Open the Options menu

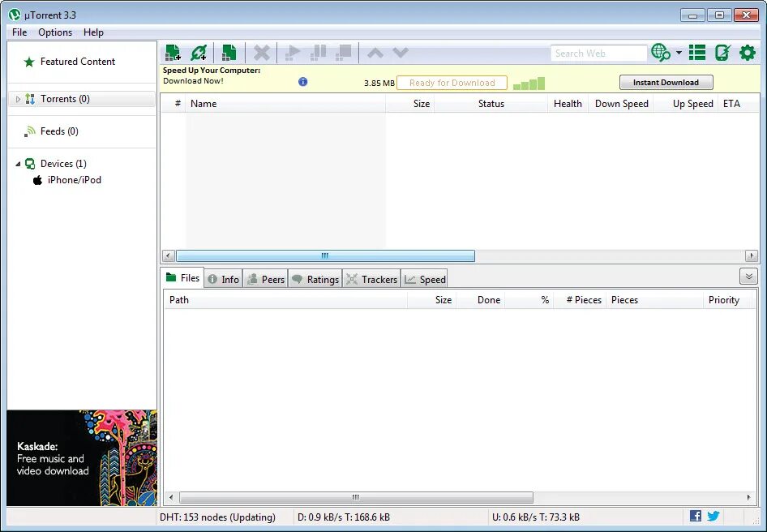coord(55,32)
